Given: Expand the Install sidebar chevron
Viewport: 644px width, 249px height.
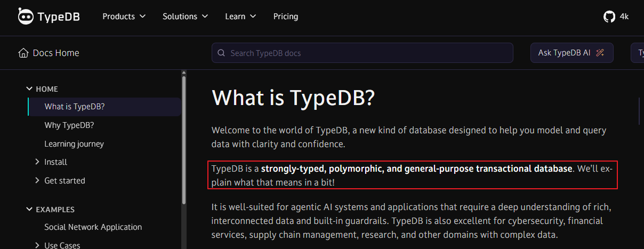Looking at the screenshot, I should click(x=37, y=162).
